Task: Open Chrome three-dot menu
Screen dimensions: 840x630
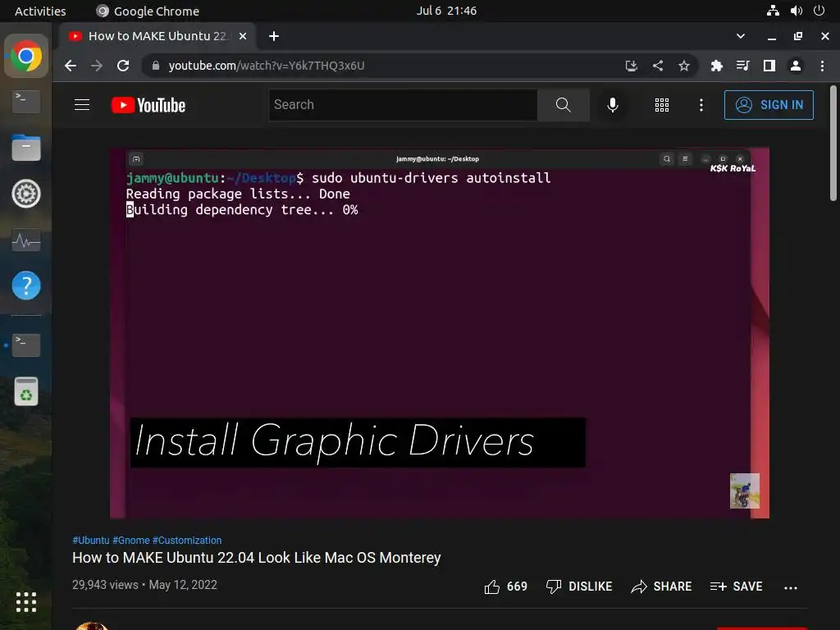Action: point(822,66)
